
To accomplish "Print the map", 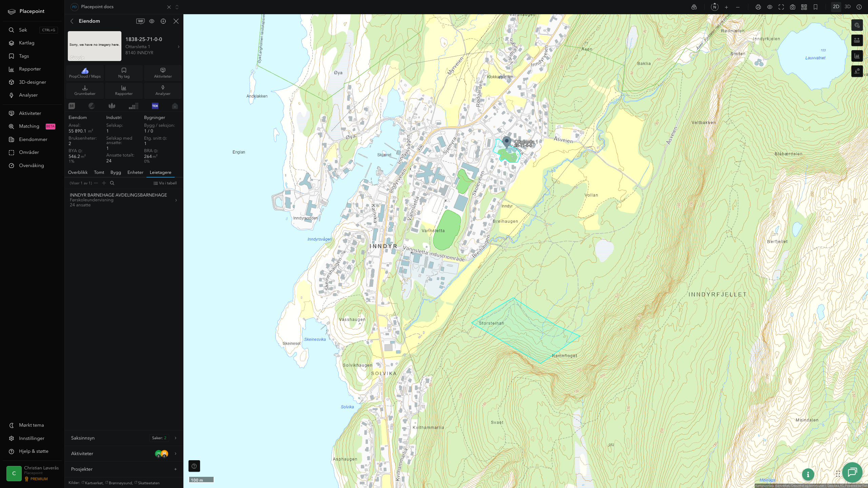I will tap(758, 7).
